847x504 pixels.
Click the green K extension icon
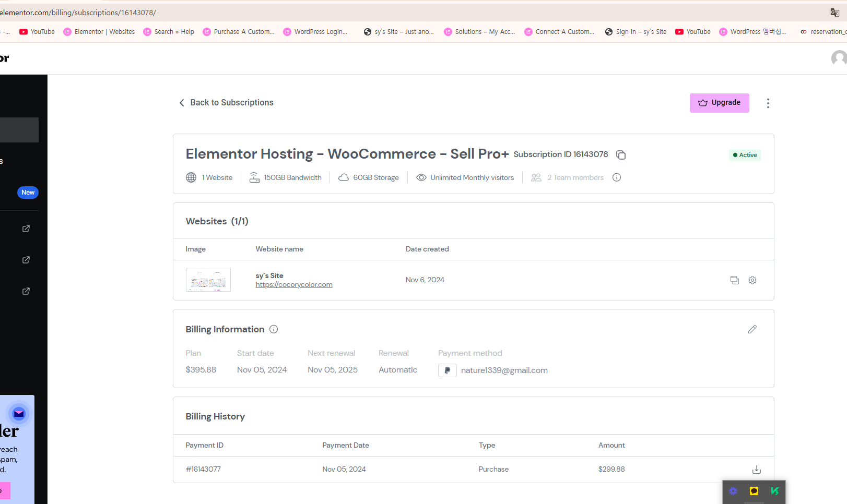[x=774, y=491]
